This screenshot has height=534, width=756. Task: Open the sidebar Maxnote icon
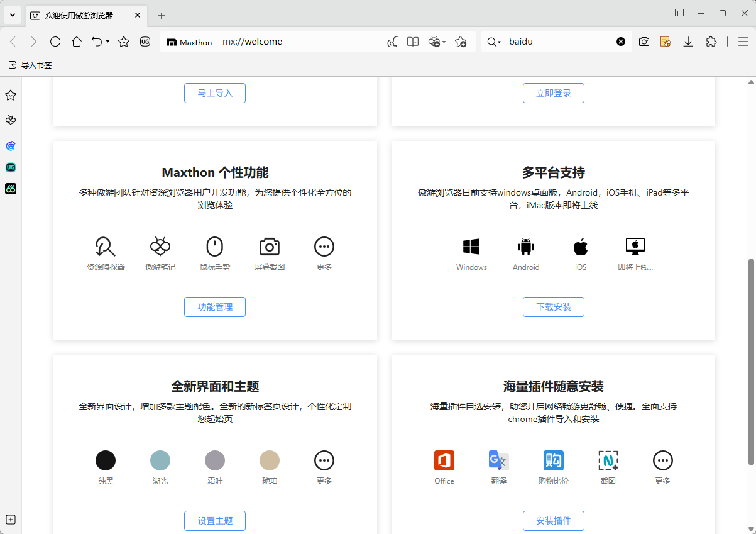click(11, 120)
